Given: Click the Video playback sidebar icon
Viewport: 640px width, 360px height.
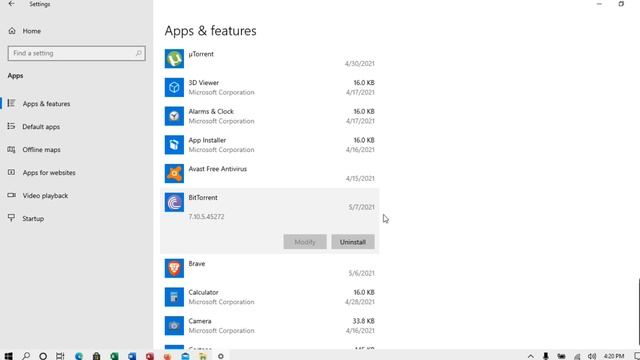Looking at the screenshot, I should pos(11,195).
